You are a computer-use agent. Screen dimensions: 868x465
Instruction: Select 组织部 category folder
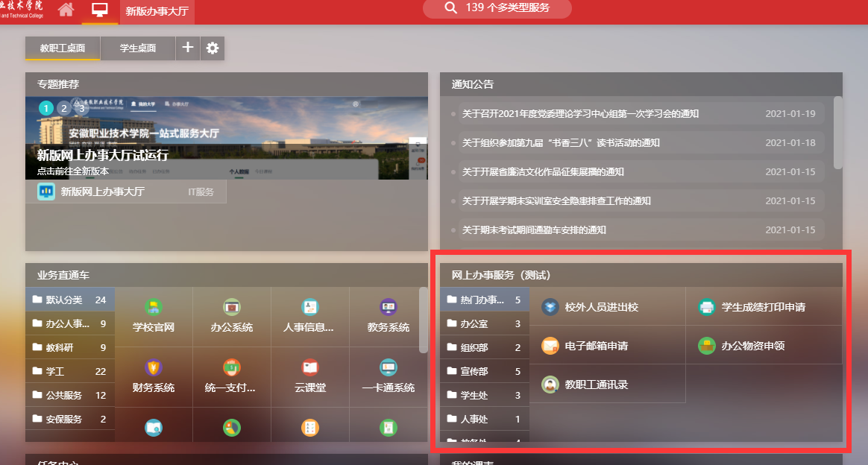485,347
